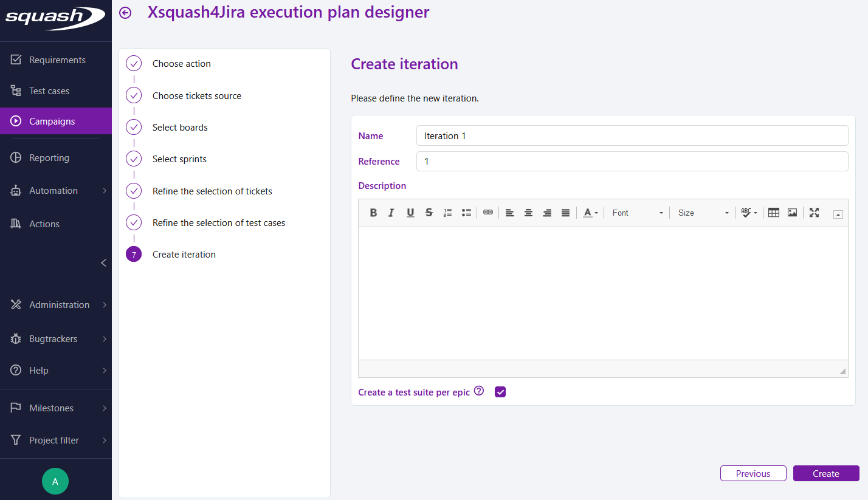Insert a table into the description
Screen dimensions: 868x500
click(773, 212)
